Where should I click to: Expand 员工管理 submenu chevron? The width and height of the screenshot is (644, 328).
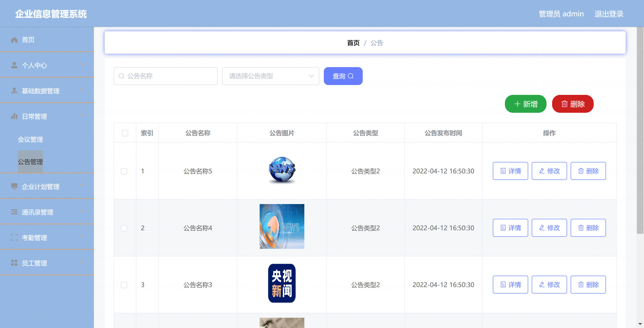pyautogui.click(x=82, y=262)
